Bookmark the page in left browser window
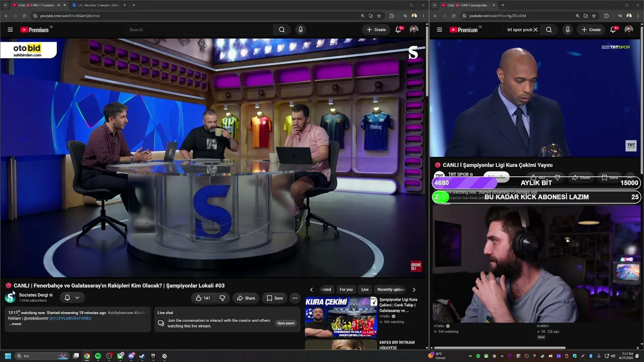 [379, 16]
